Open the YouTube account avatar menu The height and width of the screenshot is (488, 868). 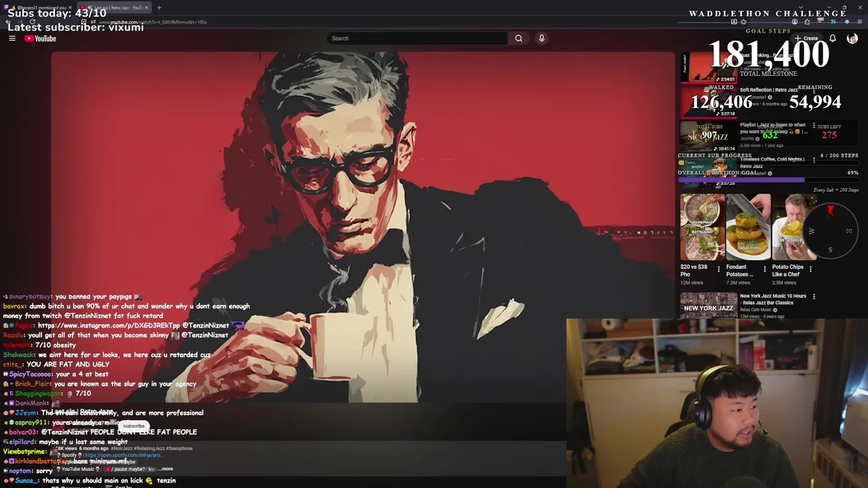click(x=852, y=39)
